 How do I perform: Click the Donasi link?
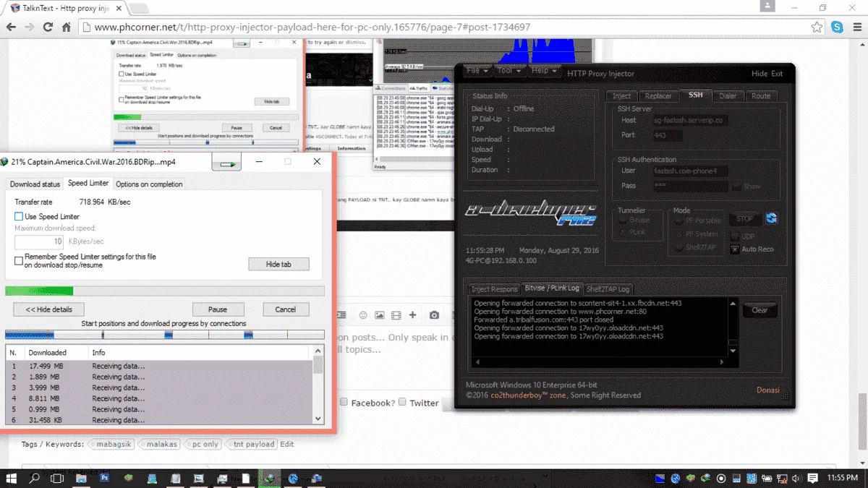coord(768,390)
